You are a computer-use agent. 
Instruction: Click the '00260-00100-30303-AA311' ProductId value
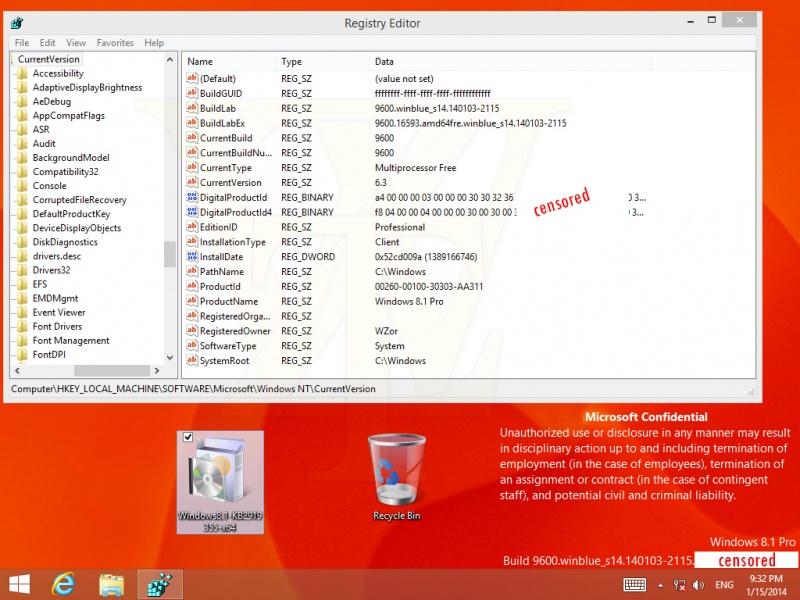pos(429,287)
